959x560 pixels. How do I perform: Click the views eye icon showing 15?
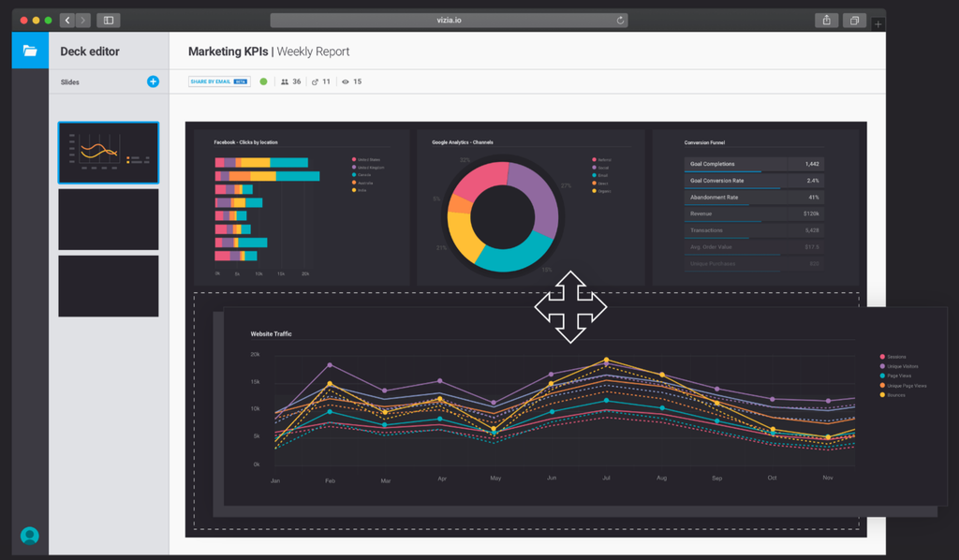click(x=346, y=81)
